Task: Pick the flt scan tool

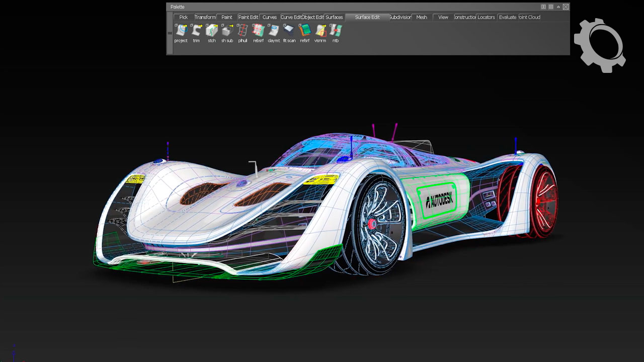Action: tap(289, 31)
